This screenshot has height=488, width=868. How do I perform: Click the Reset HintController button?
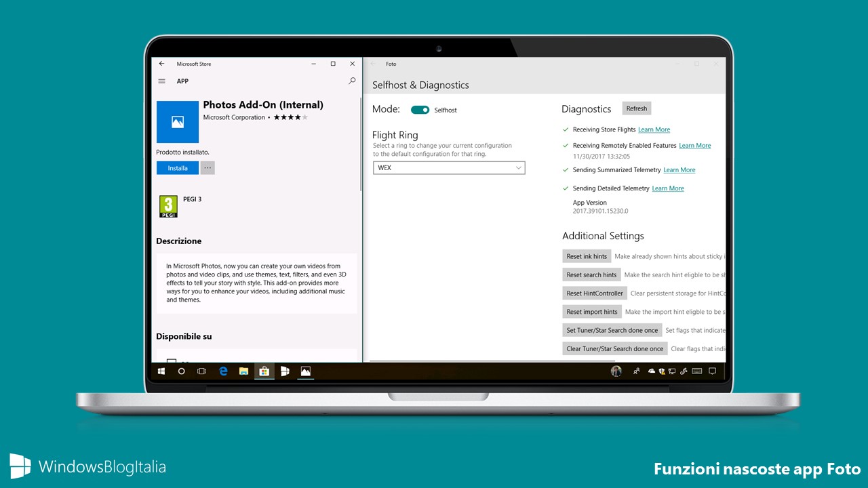coord(595,293)
